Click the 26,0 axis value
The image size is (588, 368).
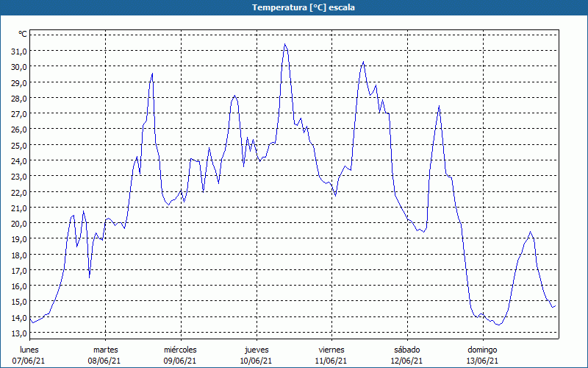19,130
